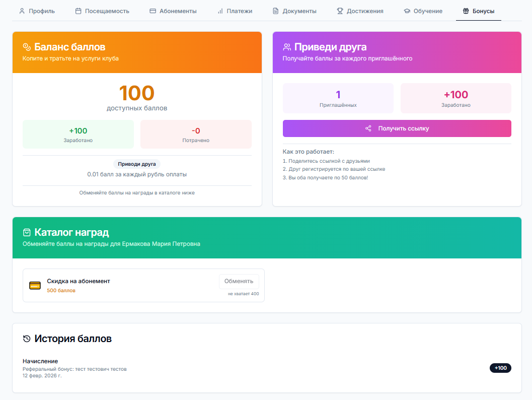Click the +100 badge in points history
532x400 pixels.
tap(500, 368)
